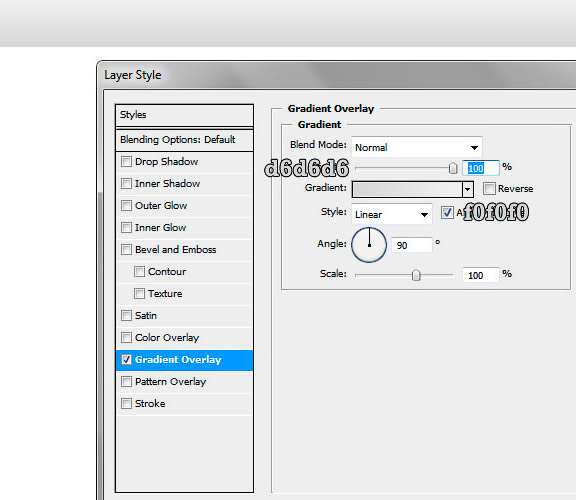This screenshot has height=500, width=576.
Task: Select the Satin style row
Action: click(x=184, y=316)
